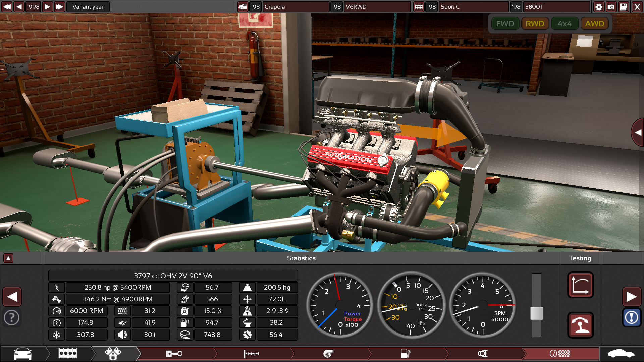Click the responsiveness stat icon beside 174.8
The image size is (644, 362).
57,323
